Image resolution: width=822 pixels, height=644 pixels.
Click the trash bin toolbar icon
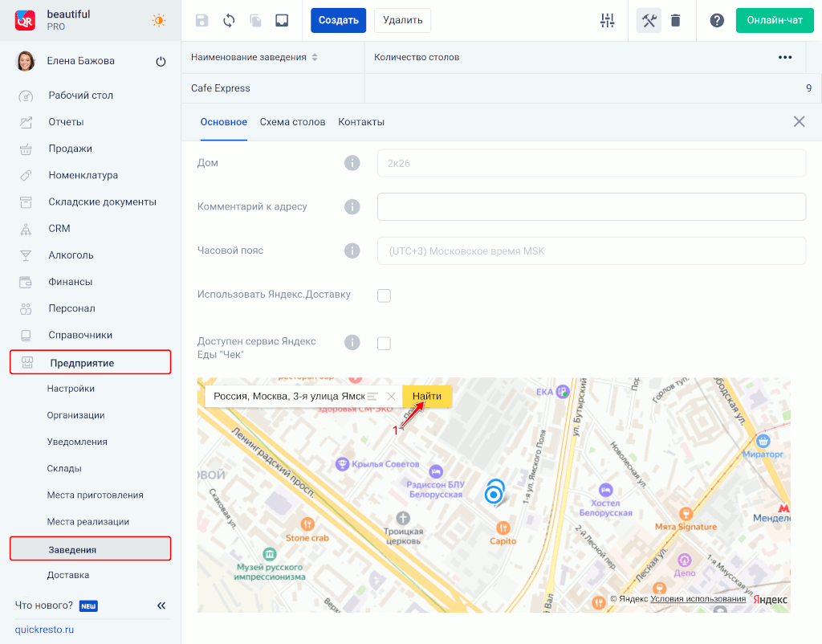pyautogui.click(x=676, y=20)
